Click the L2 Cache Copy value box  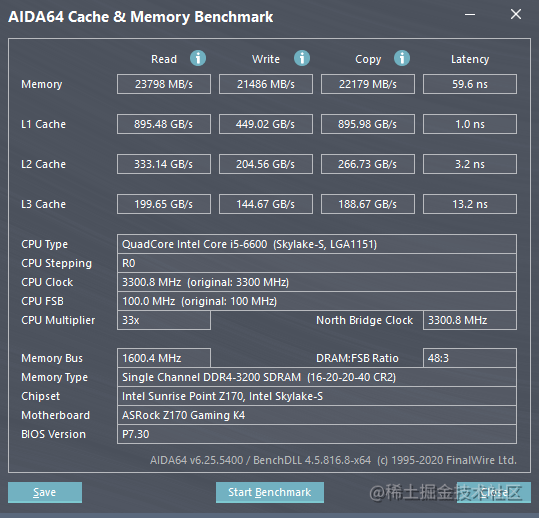pyautogui.click(x=368, y=164)
